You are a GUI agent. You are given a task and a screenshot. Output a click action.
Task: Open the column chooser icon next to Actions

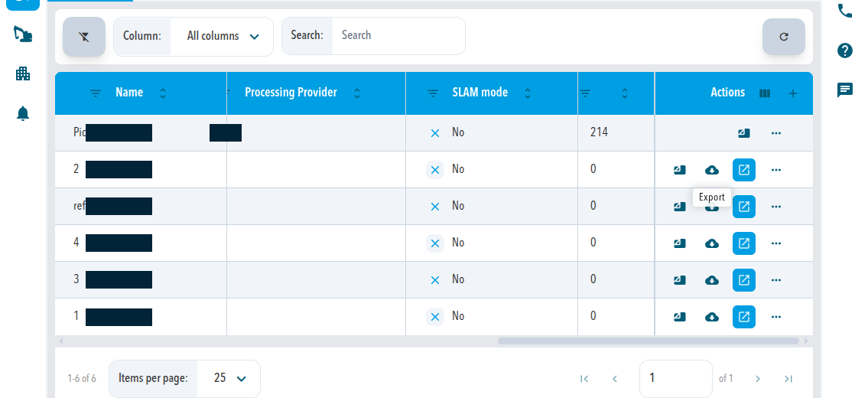coord(765,93)
